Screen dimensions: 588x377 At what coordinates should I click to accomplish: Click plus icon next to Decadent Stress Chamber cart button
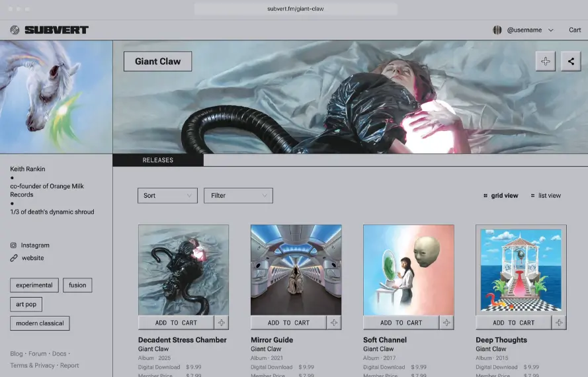(222, 323)
